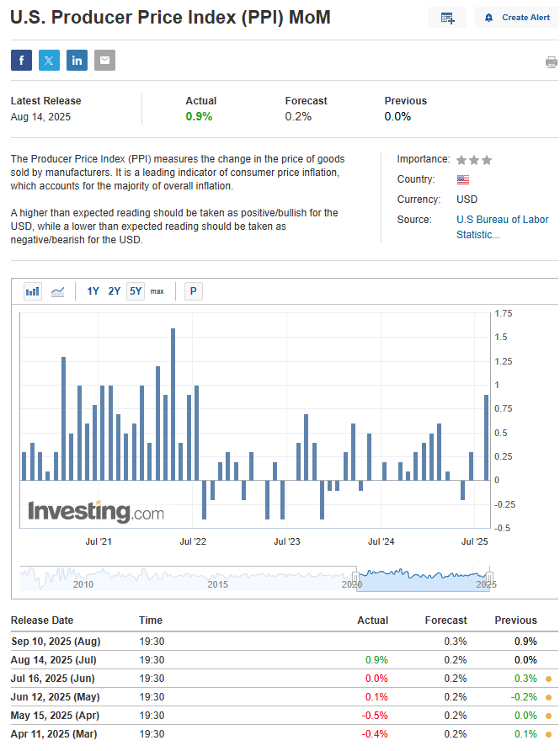Click left handle of range slider
The width and height of the screenshot is (560, 751).
coord(355,577)
